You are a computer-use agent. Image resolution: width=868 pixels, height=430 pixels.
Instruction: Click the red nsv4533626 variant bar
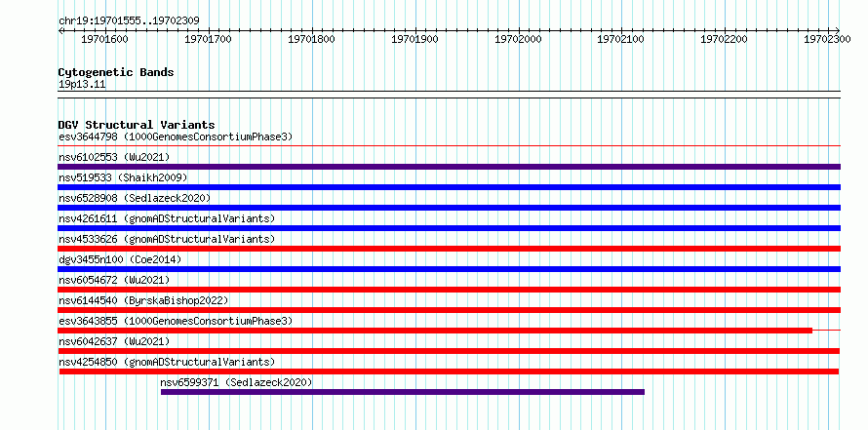[449, 249]
